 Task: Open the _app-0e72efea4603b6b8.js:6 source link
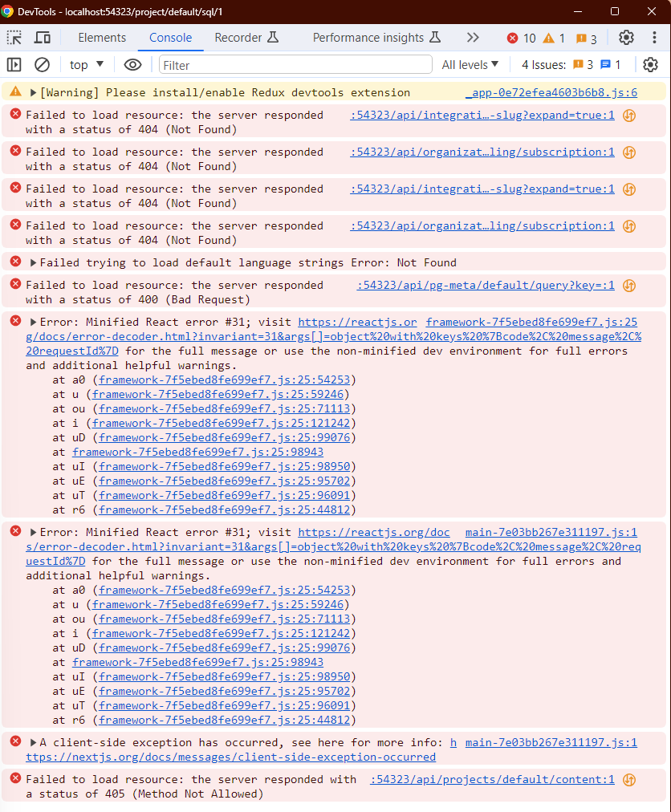[551, 93]
